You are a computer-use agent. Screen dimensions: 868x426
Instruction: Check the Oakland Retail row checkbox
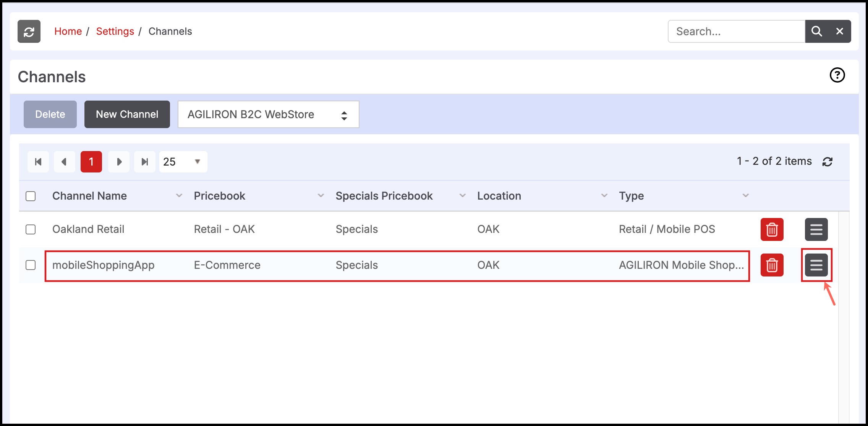(31, 229)
